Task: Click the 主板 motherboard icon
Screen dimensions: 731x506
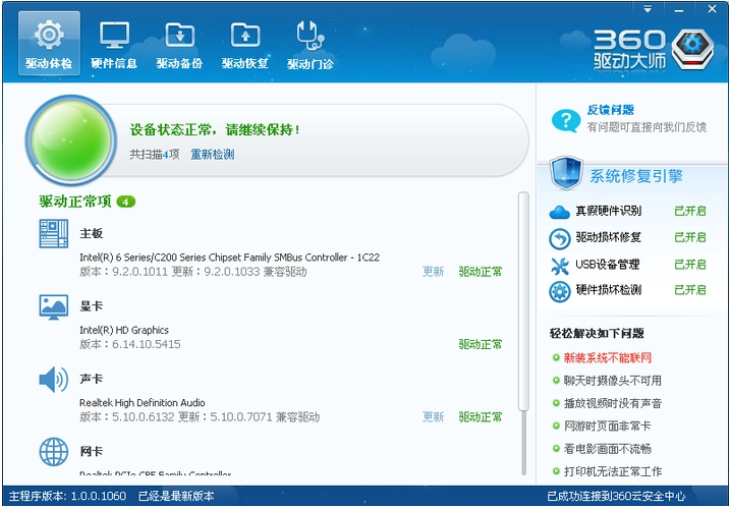Action: 54,234
